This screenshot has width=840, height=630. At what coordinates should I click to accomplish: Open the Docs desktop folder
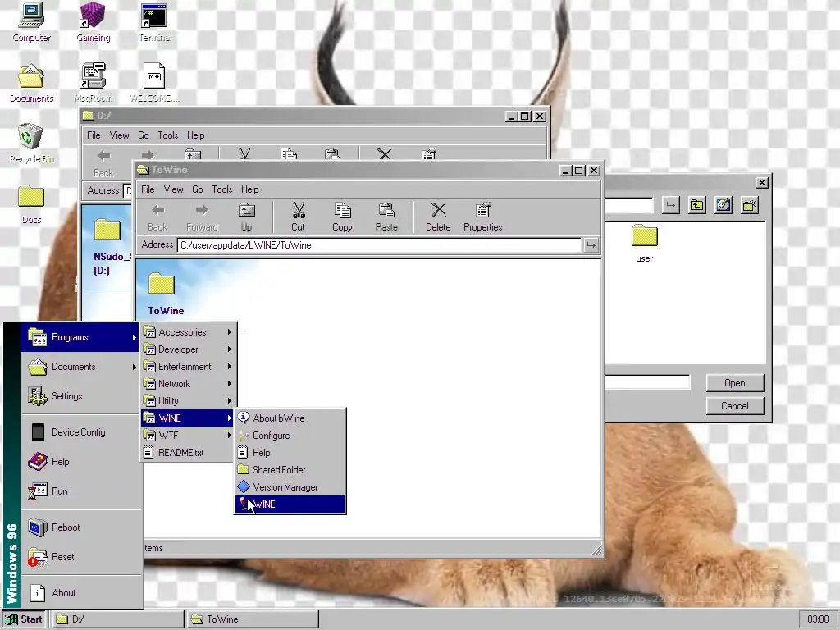click(x=31, y=204)
